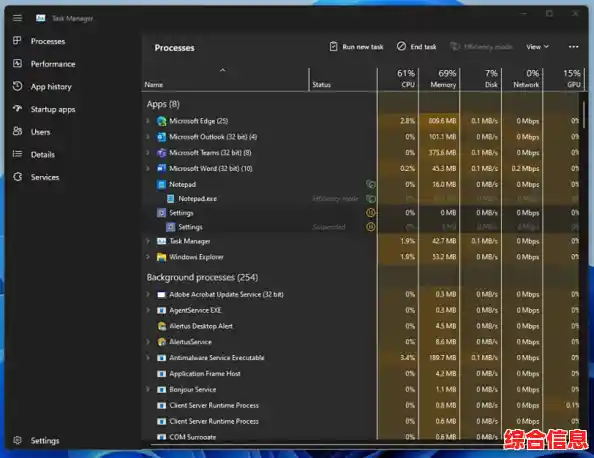Viewport: 594px width, 458px height.
Task: Switch to the Performance page
Action: click(53, 64)
